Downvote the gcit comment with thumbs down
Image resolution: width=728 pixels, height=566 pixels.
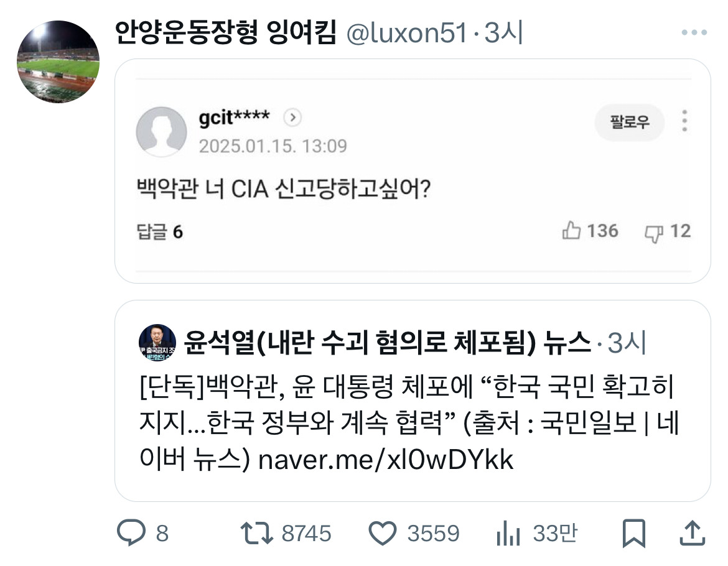coord(653,233)
